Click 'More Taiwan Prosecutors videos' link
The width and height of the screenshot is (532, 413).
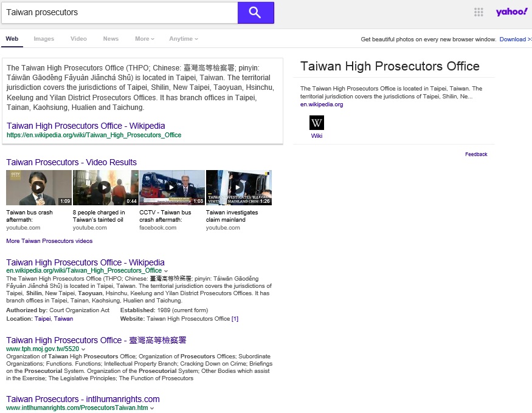(x=49, y=241)
